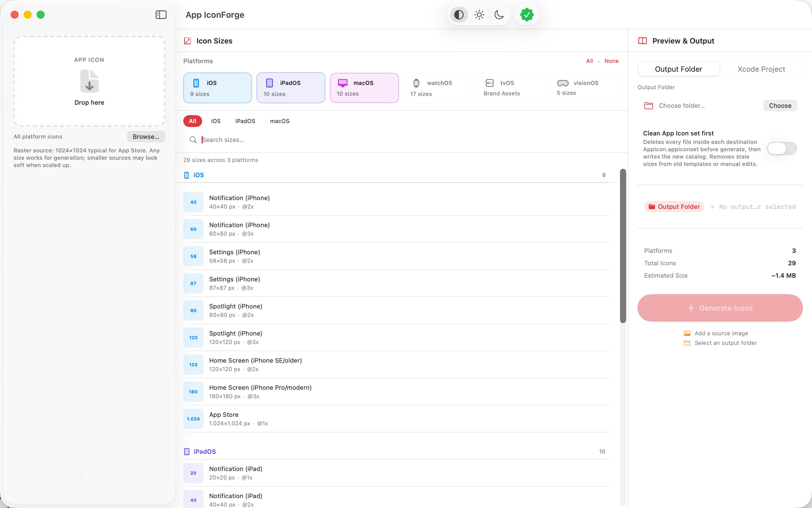Image resolution: width=812 pixels, height=508 pixels.
Task: Switch to the Output Folder tab
Action: [x=678, y=69]
